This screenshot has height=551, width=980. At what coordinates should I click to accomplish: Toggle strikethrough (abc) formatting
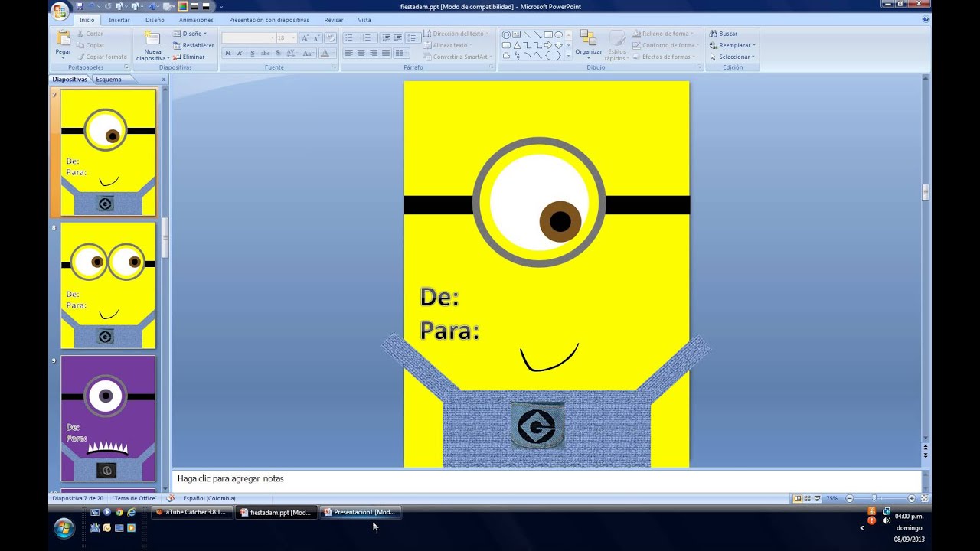click(x=265, y=53)
